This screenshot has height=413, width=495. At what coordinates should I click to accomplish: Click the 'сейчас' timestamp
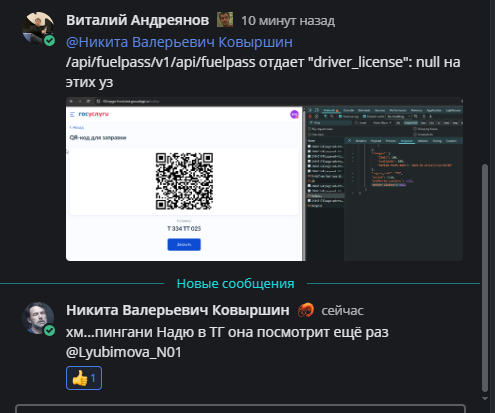tap(342, 311)
